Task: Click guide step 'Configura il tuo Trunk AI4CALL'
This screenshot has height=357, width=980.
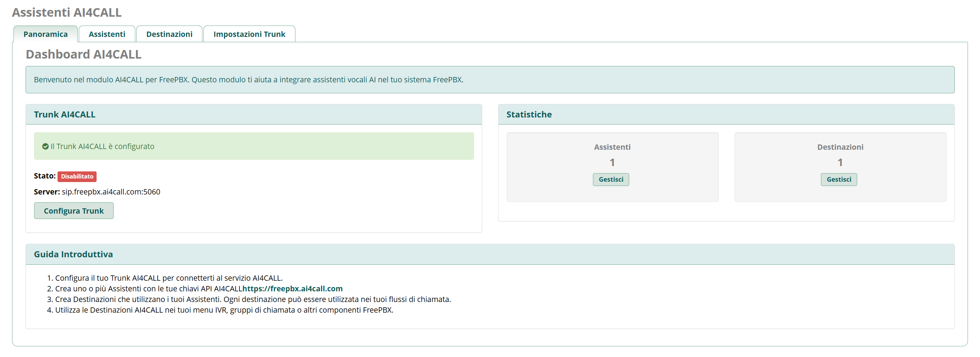Action: point(169,278)
